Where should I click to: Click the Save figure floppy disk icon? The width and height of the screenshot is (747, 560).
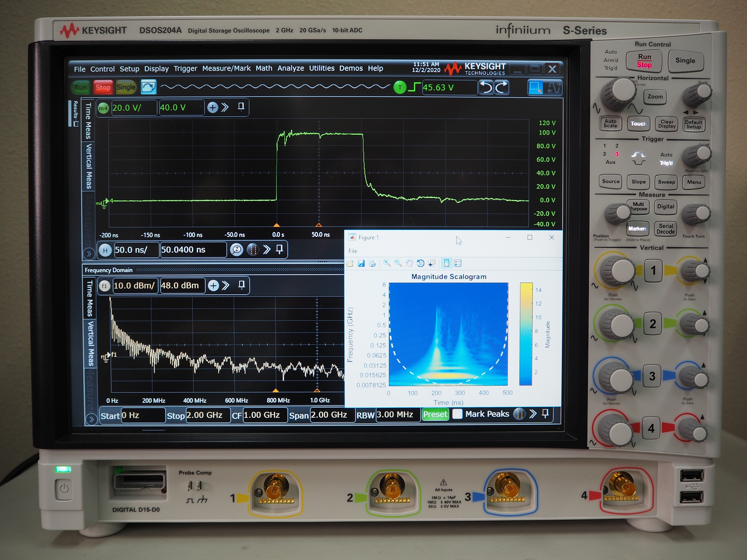[x=361, y=263]
